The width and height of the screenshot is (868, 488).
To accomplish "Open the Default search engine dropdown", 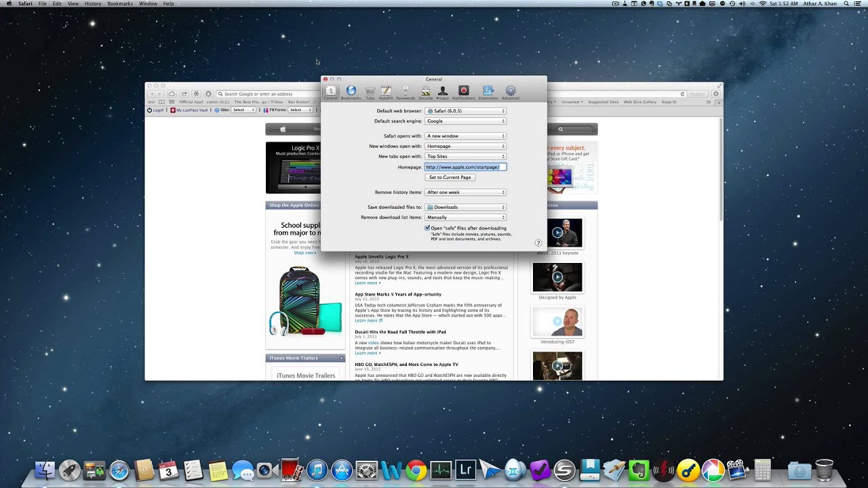I will tap(465, 121).
